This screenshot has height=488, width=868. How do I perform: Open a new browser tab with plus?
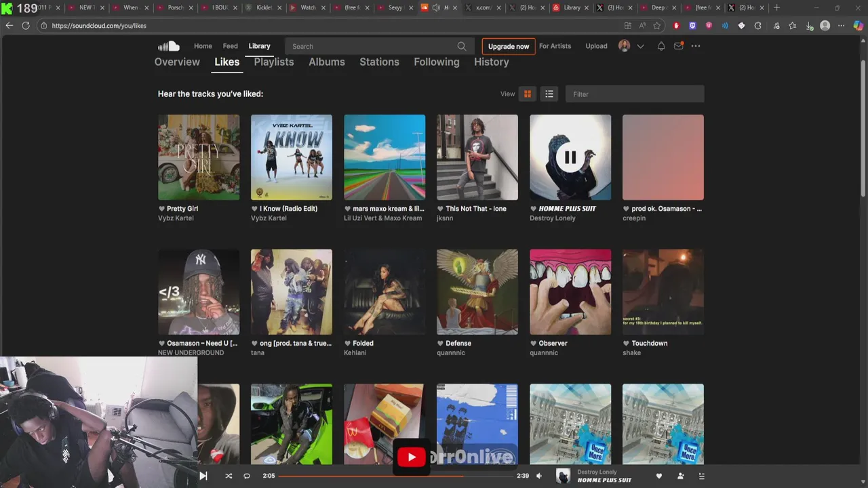[776, 7]
